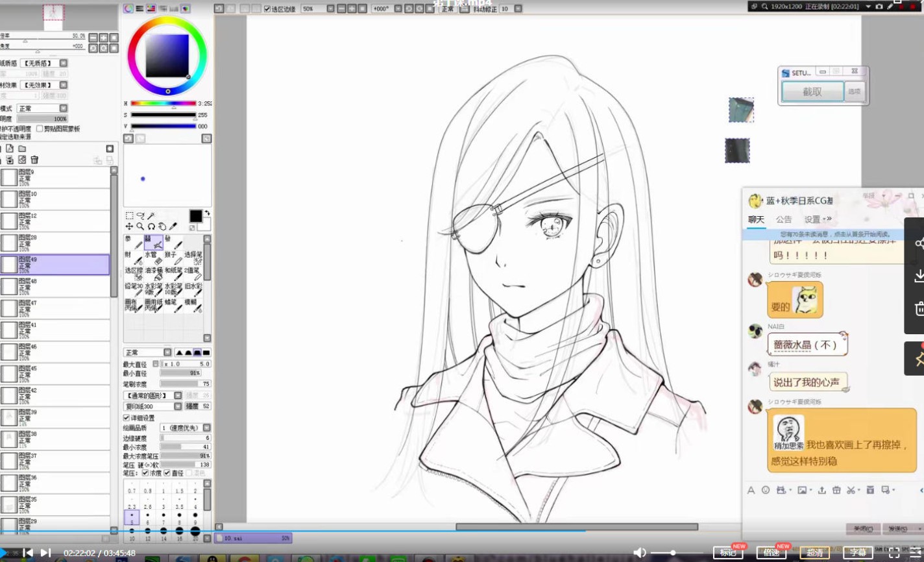The image size is (924, 562).
Task: Click the scissors screenshot icon in chat
Action: click(851, 490)
